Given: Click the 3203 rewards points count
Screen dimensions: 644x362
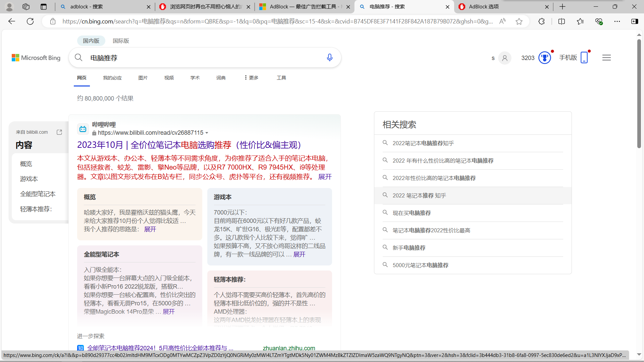Looking at the screenshot, I should point(528,58).
